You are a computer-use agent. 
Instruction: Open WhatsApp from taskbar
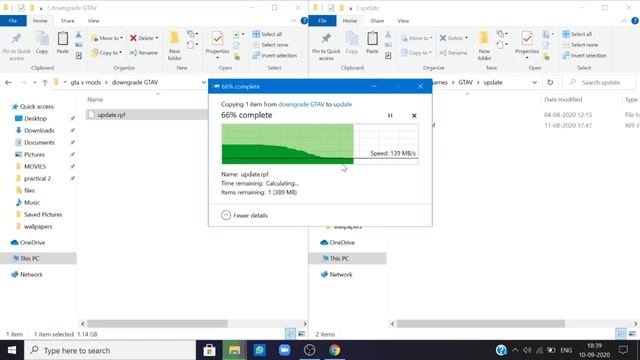pos(260,350)
